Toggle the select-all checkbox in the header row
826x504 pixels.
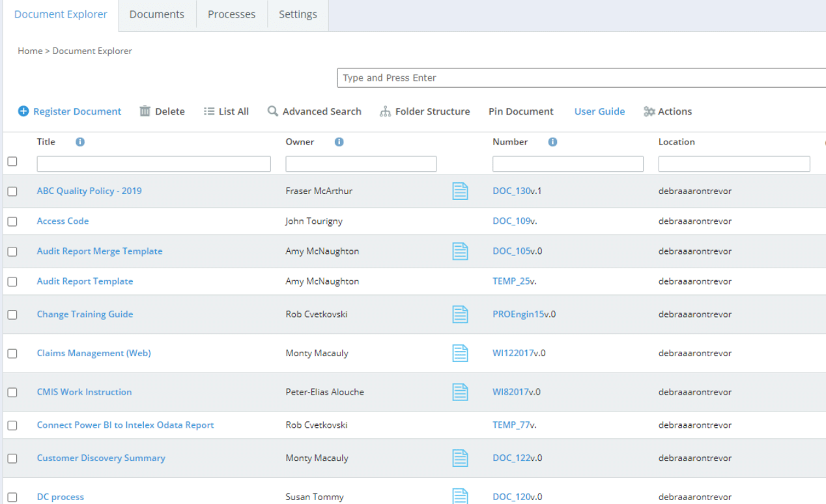[x=12, y=161]
